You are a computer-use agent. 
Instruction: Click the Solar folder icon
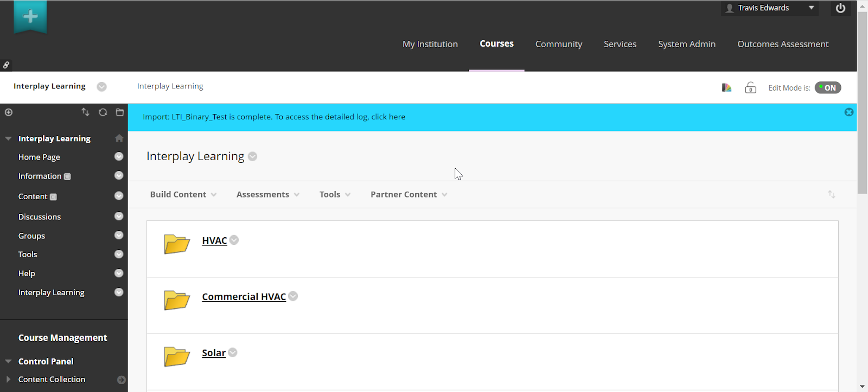177,356
